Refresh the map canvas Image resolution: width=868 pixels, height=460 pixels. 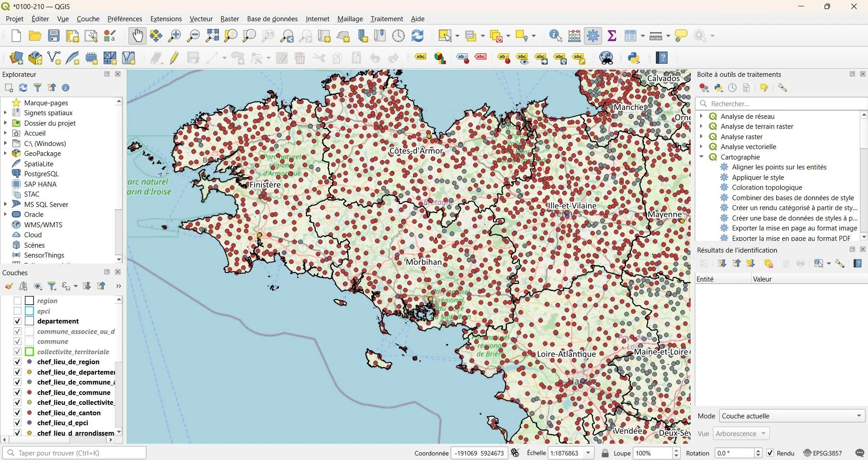(417, 36)
